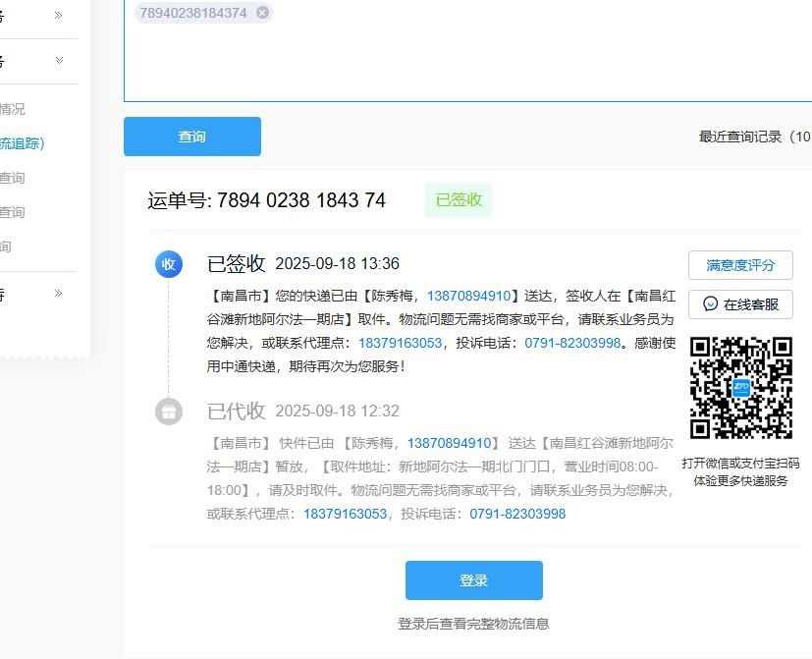This screenshot has height=659, width=812.
Task: Click the blue 收 signed status icon
Action: point(169,264)
